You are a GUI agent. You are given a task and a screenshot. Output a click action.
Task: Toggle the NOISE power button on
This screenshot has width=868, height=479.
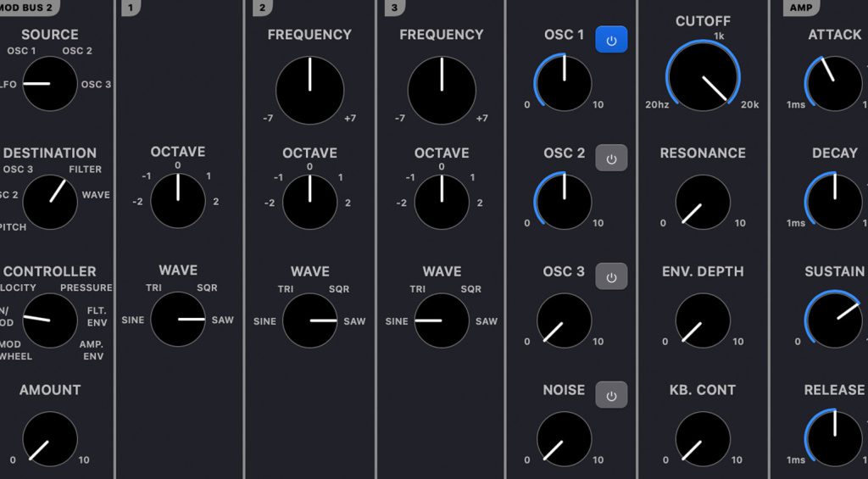(611, 395)
